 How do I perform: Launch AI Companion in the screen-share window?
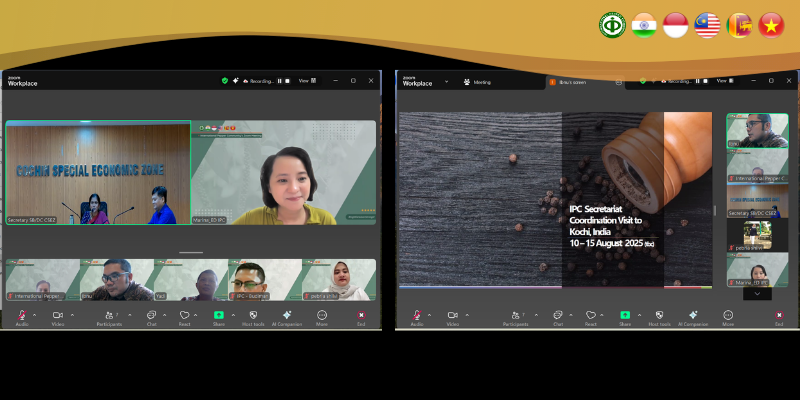tap(693, 316)
